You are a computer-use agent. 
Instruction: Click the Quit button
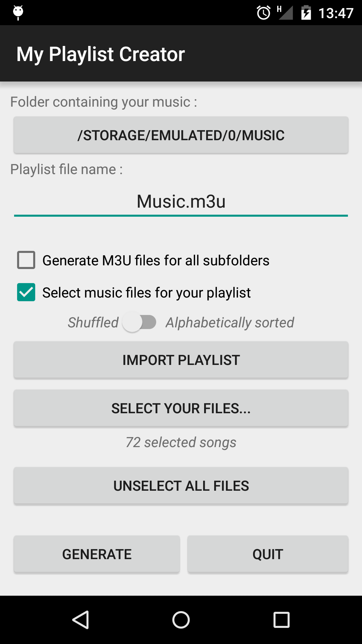[268, 554]
